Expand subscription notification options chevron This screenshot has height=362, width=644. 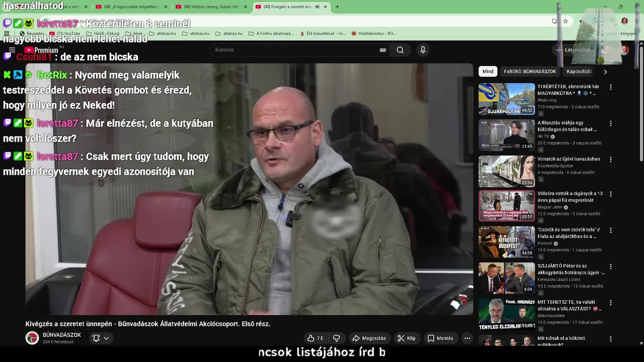pyautogui.click(x=106, y=338)
